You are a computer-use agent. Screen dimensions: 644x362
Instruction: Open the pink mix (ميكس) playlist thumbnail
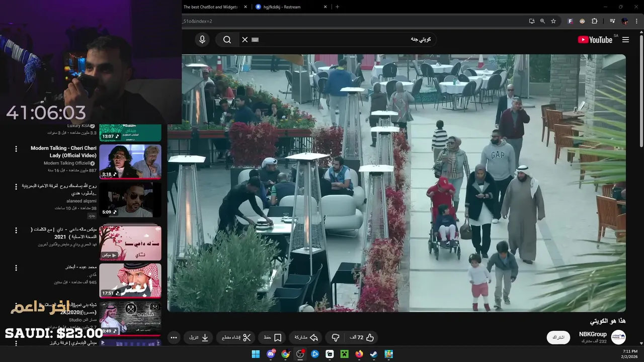point(130,243)
